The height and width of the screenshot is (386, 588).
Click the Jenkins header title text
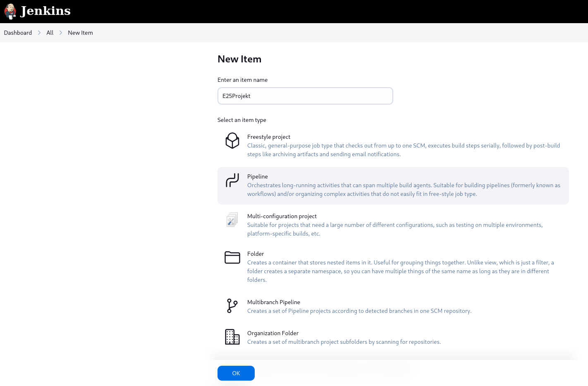click(x=45, y=11)
